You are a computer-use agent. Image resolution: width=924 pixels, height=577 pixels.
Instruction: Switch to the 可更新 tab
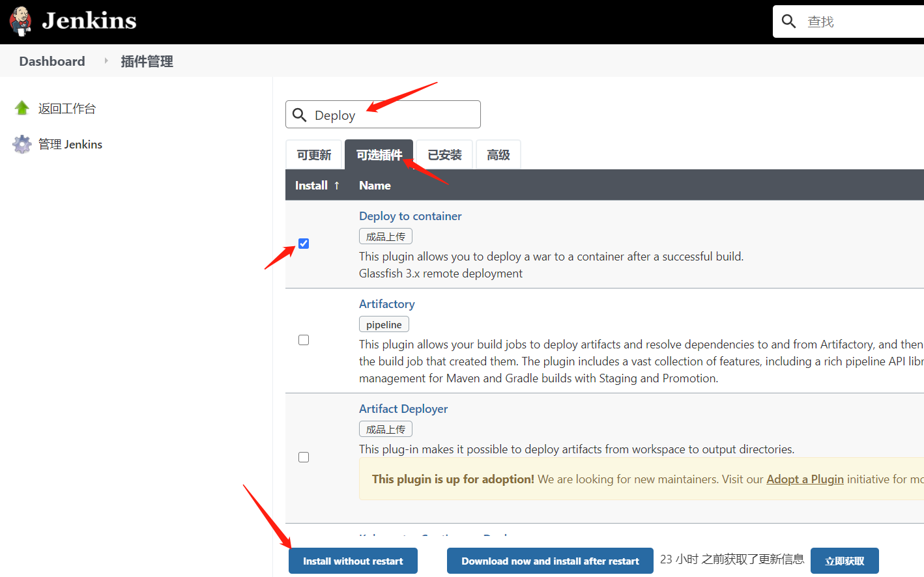pos(314,155)
